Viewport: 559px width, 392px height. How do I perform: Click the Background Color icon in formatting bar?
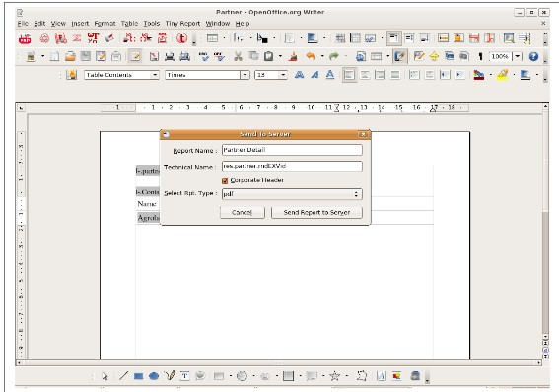(x=525, y=75)
